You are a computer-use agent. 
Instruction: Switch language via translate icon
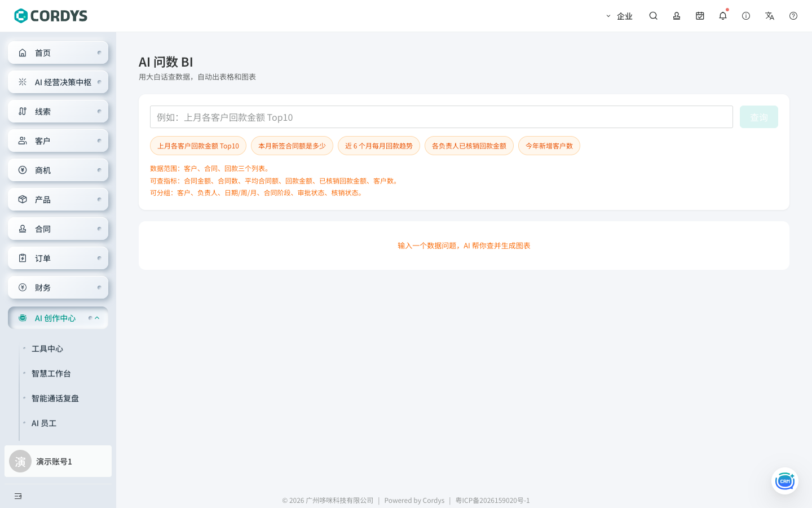770,16
